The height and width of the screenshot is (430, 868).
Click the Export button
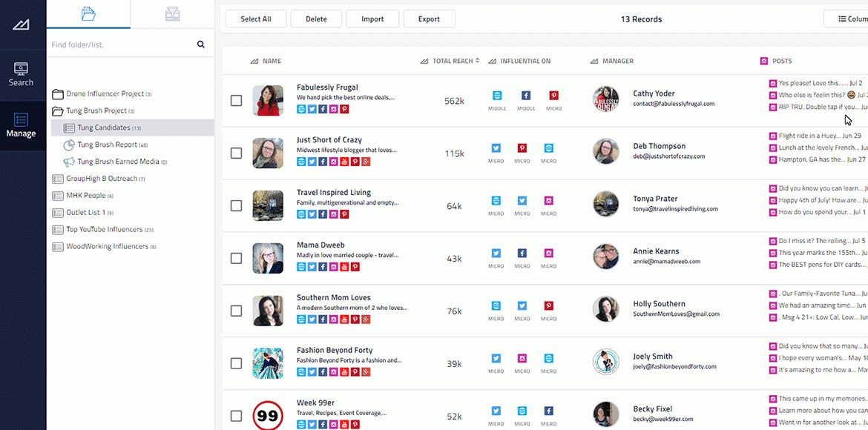click(x=429, y=19)
